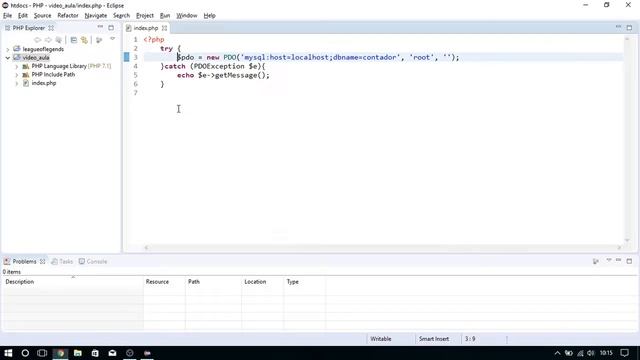
Task: Minimize the editor area
Action: click(x=618, y=27)
